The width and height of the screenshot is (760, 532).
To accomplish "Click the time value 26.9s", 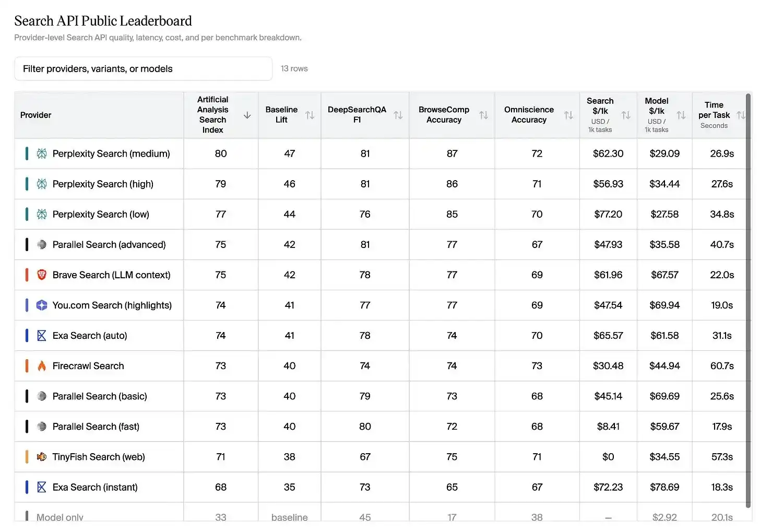I will 722,153.
